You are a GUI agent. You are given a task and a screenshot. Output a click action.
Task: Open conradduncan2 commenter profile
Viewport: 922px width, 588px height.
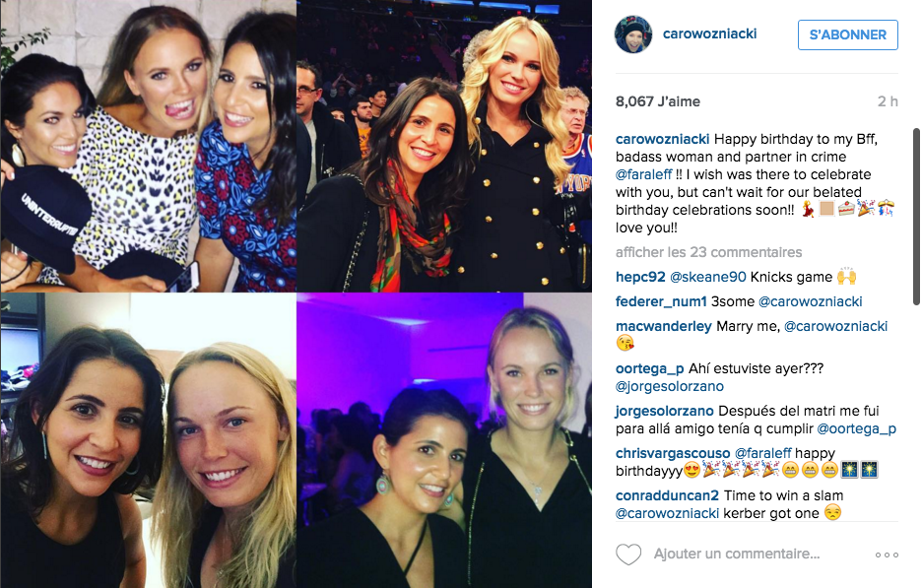point(667,495)
